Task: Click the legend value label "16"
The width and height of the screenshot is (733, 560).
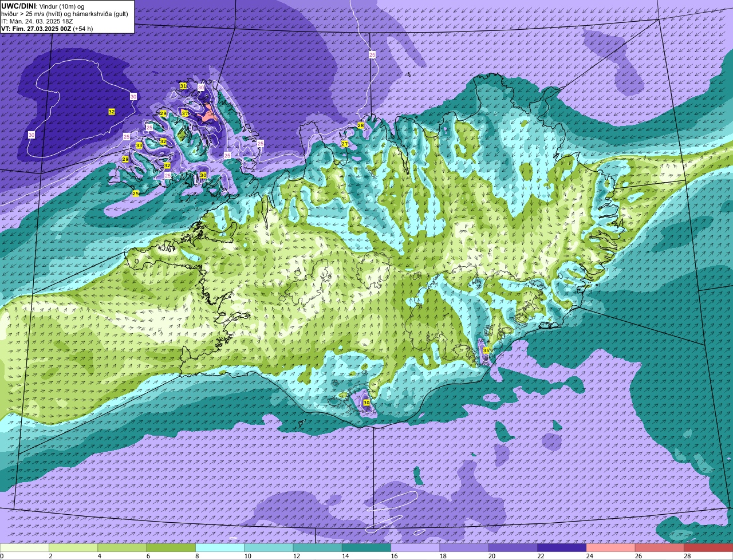Action: (x=393, y=556)
